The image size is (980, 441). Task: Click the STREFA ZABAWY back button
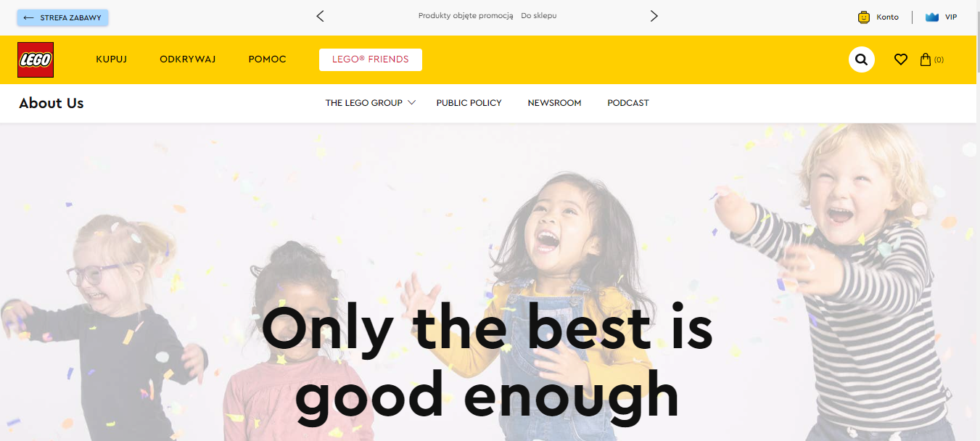pyautogui.click(x=63, y=17)
